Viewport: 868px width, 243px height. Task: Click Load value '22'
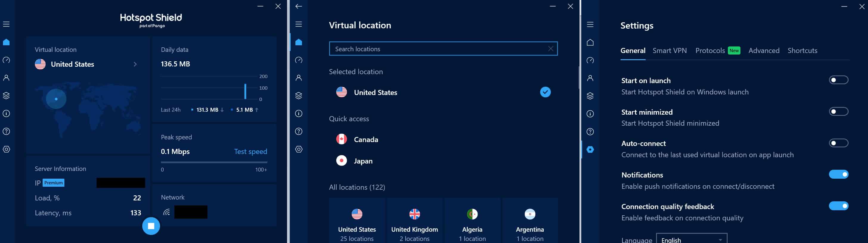pos(137,198)
